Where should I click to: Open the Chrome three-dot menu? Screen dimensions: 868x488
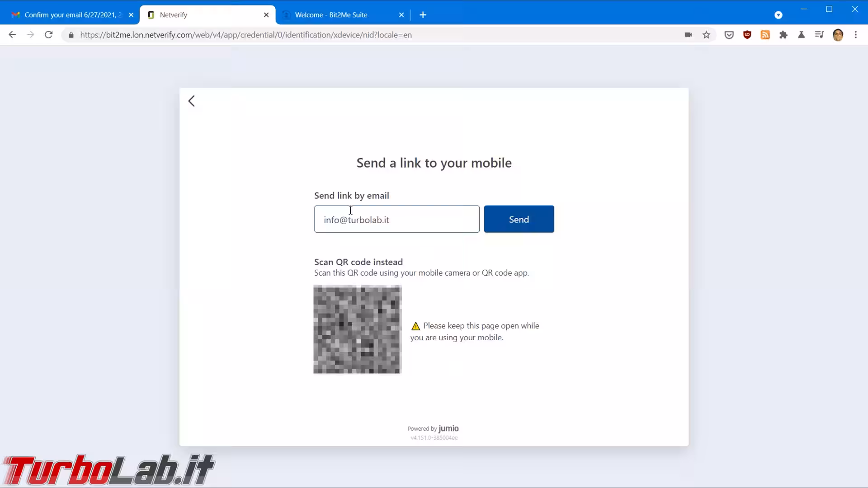855,35
